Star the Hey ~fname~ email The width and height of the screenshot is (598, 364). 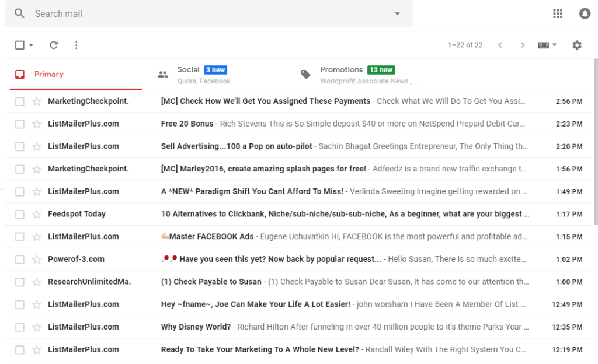(37, 304)
